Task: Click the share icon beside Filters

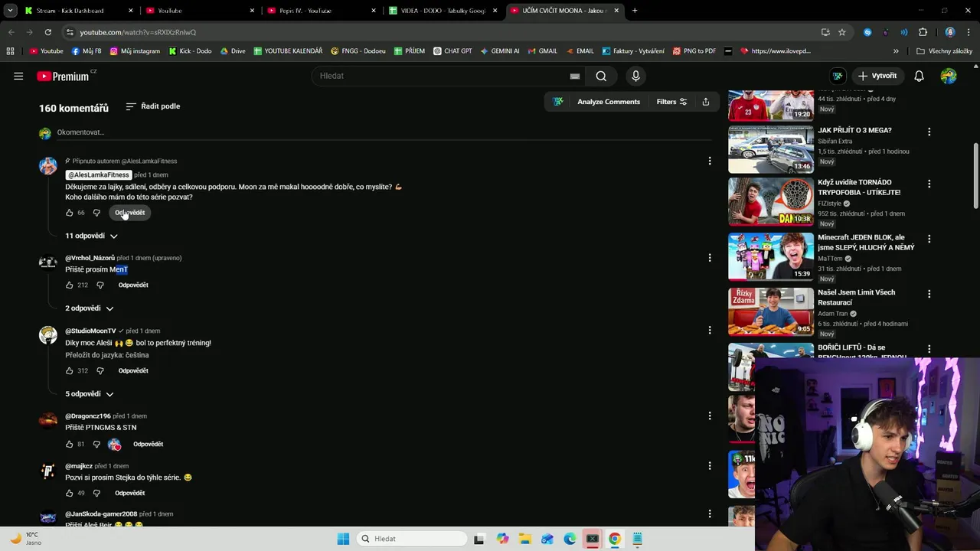Action: pos(705,102)
